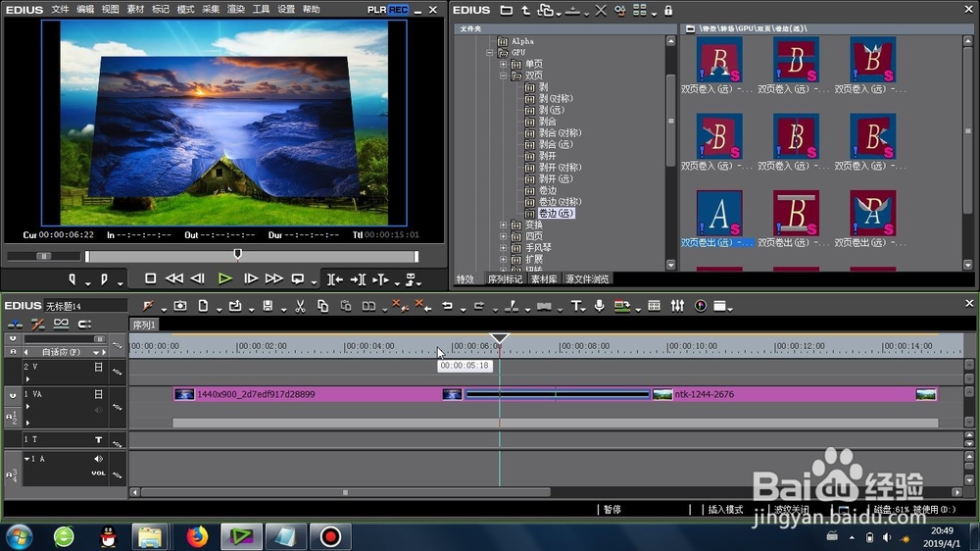Expand the 手风琴 folder
Image resolution: width=980 pixels, height=551 pixels.
pos(503,248)
